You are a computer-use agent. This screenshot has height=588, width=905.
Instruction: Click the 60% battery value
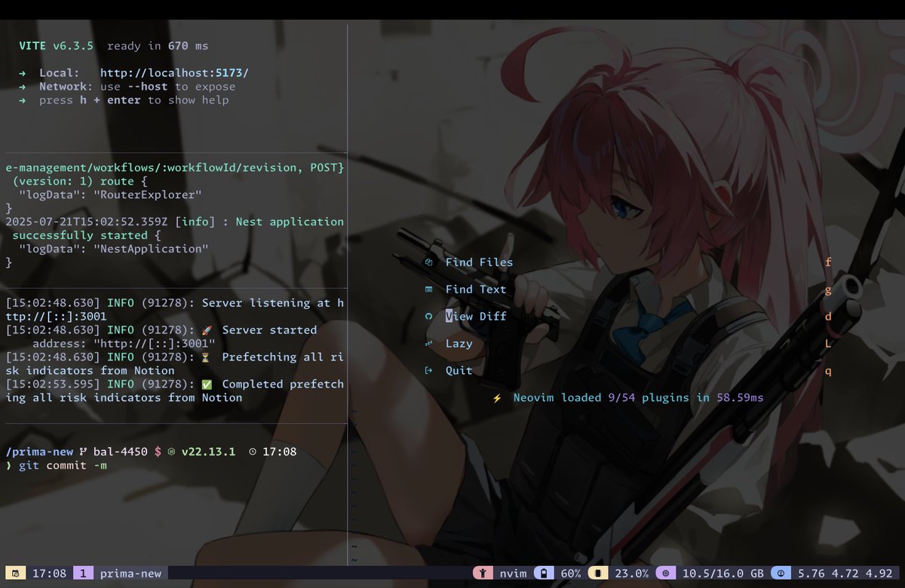tap(571, 574)
